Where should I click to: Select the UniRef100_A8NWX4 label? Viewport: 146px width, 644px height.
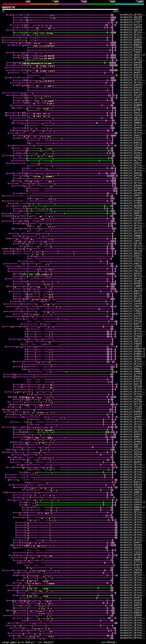point(131,123)
